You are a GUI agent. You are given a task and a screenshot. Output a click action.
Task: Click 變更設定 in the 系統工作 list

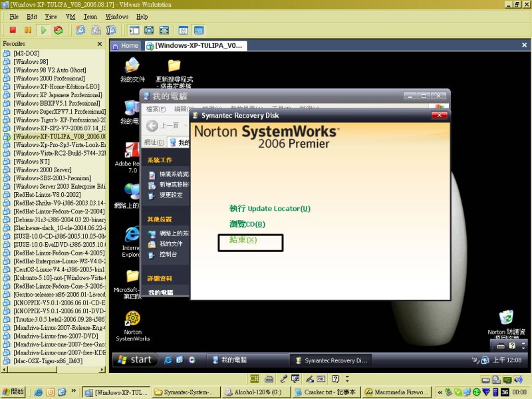coord(166,195)
